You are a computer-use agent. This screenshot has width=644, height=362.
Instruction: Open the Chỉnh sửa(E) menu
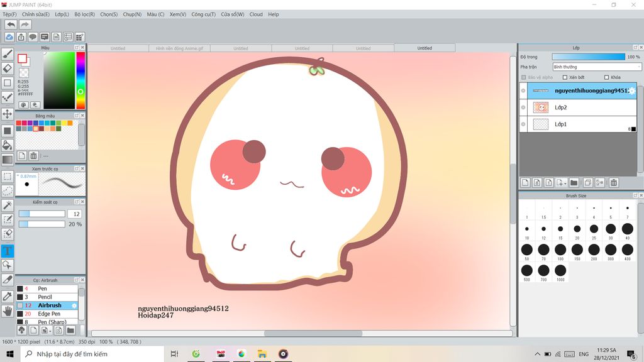(36, 14)
